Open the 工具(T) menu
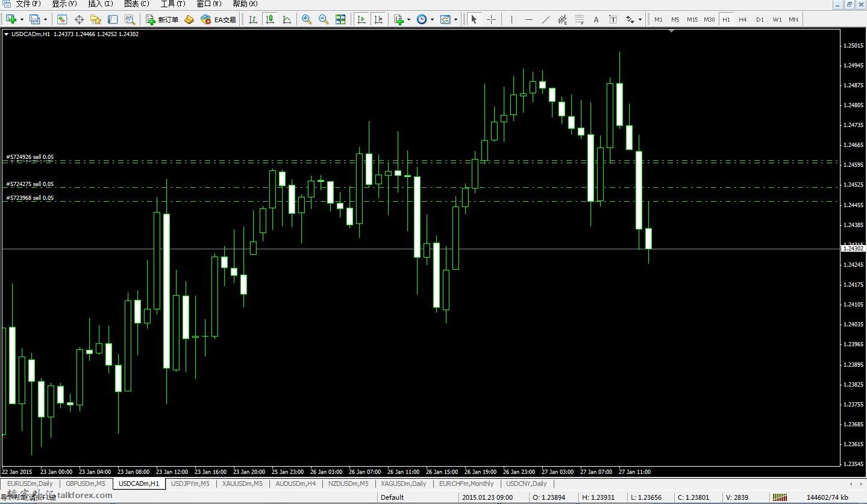Viewport: 867px width, 504px height. click(x=173, y=4)
